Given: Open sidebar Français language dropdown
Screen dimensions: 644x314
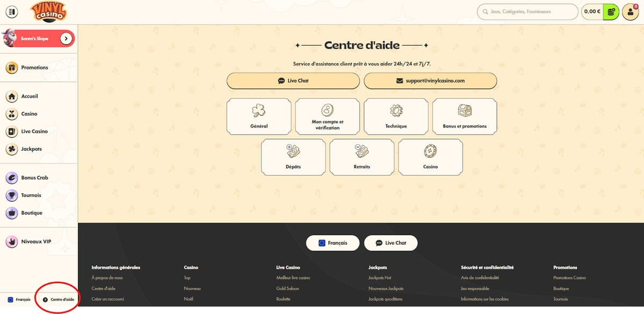Looking at the screenshot, I should pyautogui.click(x=19, y=300).
